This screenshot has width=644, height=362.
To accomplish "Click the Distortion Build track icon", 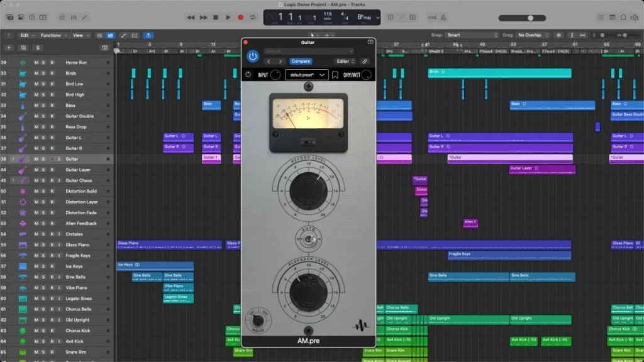I will click(x=23, y=191).
